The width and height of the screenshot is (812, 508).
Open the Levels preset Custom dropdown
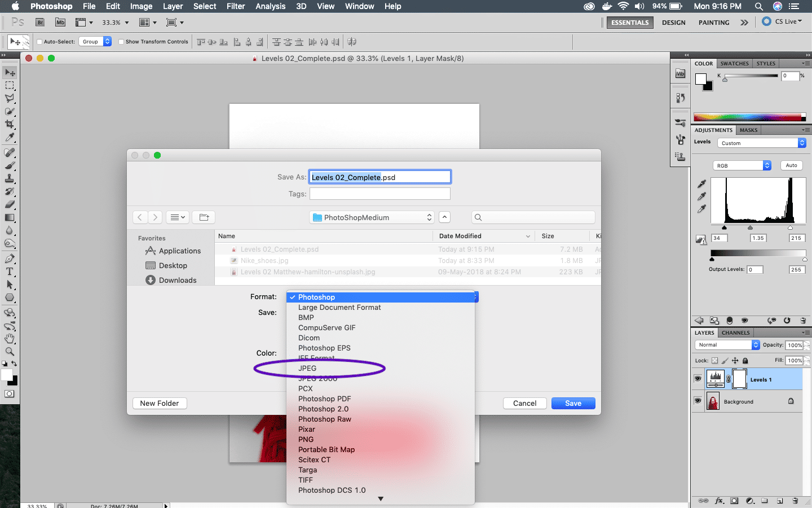click(x=762, y=143)
